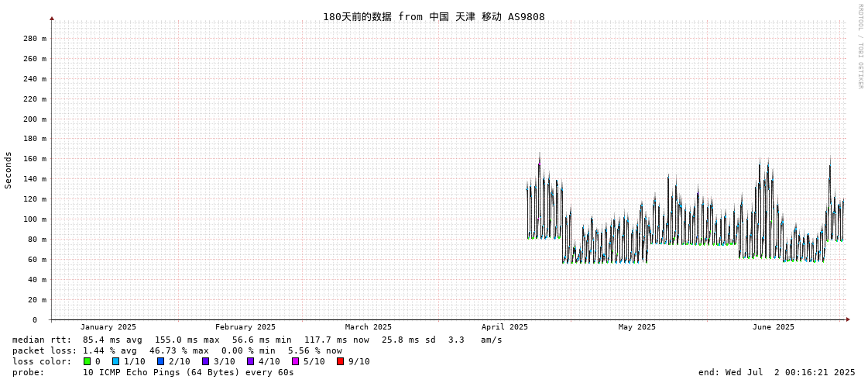Click the chart title mentioning AS9808
Screen dimensions: 868x383
(434, 16)
